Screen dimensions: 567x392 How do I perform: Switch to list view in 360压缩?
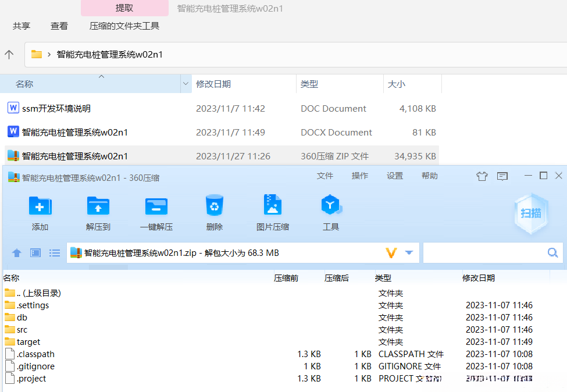(55, 253)
